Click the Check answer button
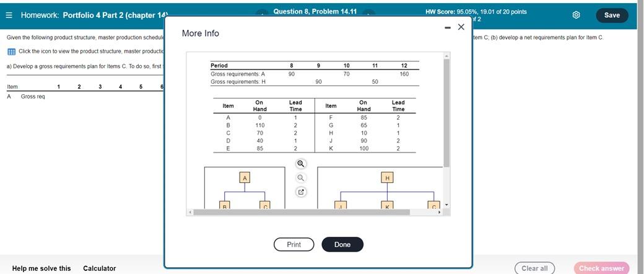The height and width of the screenshot is (274, 644). pyautogui.click(x=602, y=268)
